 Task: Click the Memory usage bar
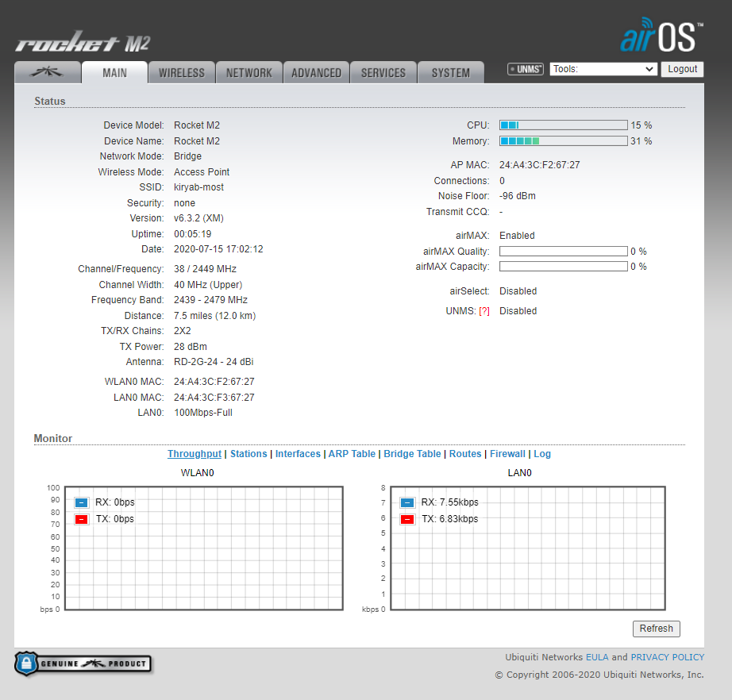click(x=564, y=141)
